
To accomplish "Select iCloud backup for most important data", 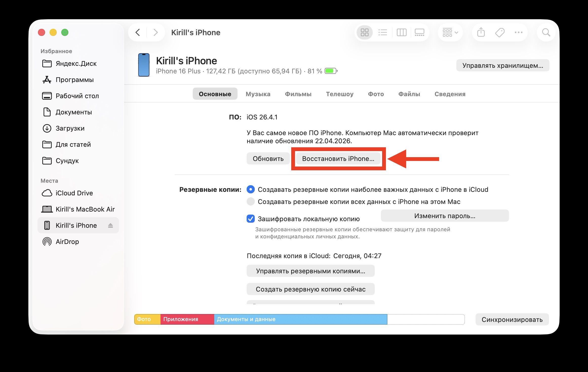I will point(250,189).
